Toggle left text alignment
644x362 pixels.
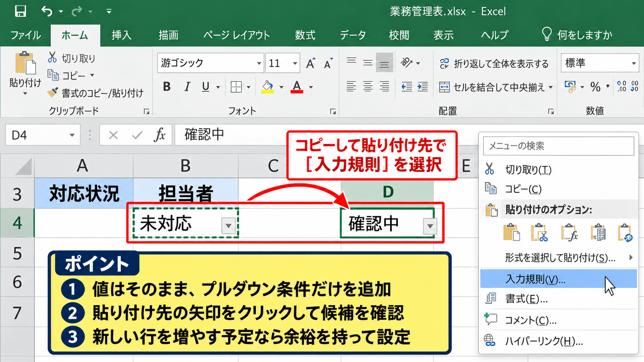351,87
